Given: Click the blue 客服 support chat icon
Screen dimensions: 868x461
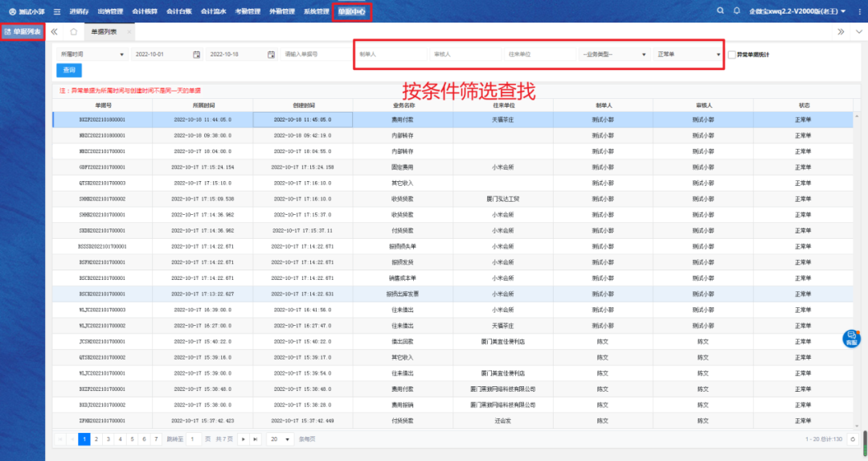Looking at the screenshot, I should click(851, 339).
